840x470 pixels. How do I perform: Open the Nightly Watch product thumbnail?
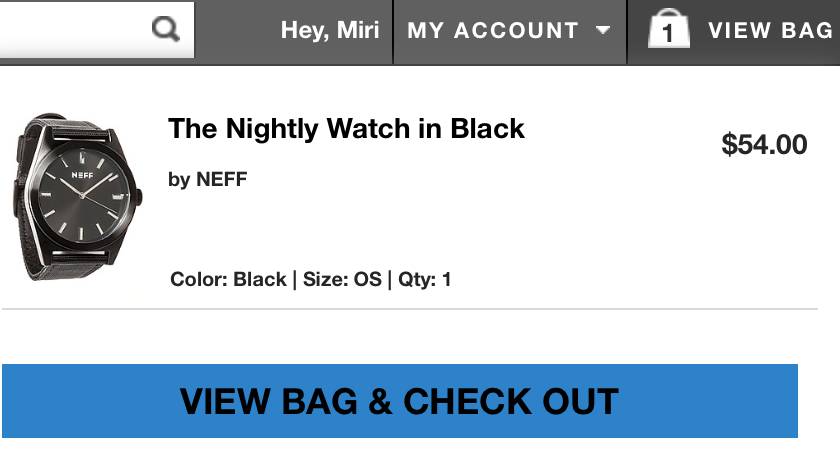pos(77,197)
